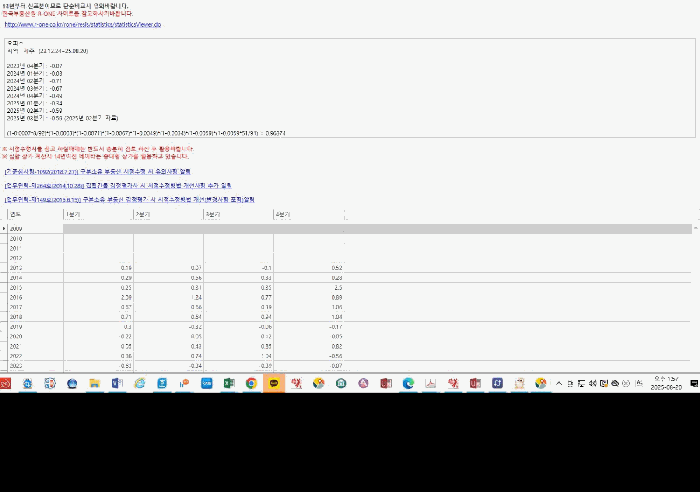Image resolution: width=700 pixels, height=492 pixels.
Task: Select the highlighted 2009 table row
Action: [350, 229]
